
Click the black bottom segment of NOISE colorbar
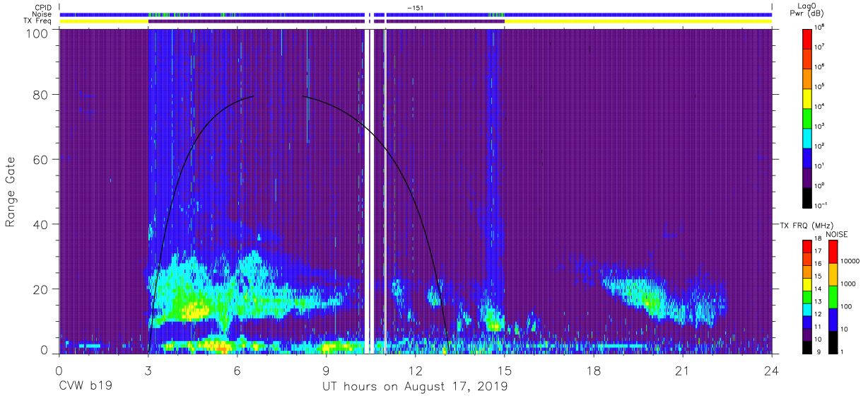coord(833,341)
